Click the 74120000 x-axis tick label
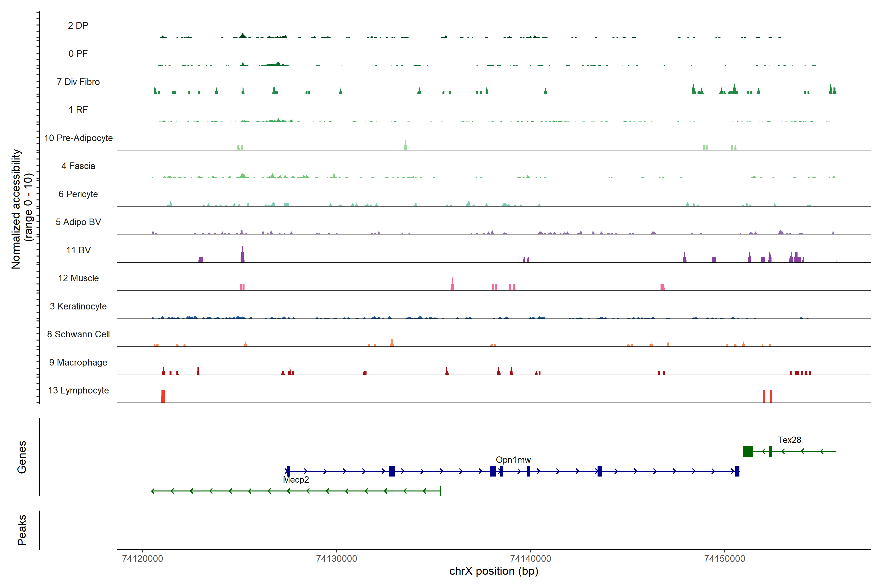Image resolution: width=882 pixels, height=588 pixels. click(x=143, y=558)
